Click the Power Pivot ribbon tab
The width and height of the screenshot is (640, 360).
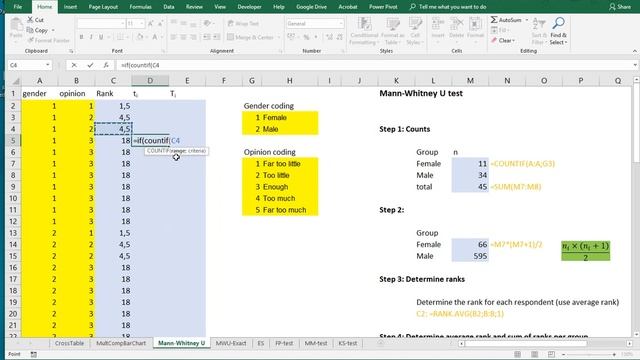pos(383,7)
